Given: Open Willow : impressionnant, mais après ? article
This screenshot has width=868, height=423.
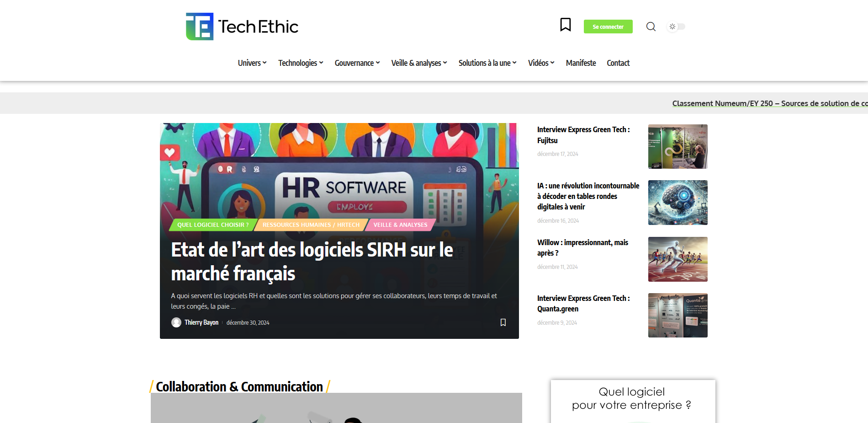Looking at the screenshot, I should pyautogui.click(x=582, y=247).
